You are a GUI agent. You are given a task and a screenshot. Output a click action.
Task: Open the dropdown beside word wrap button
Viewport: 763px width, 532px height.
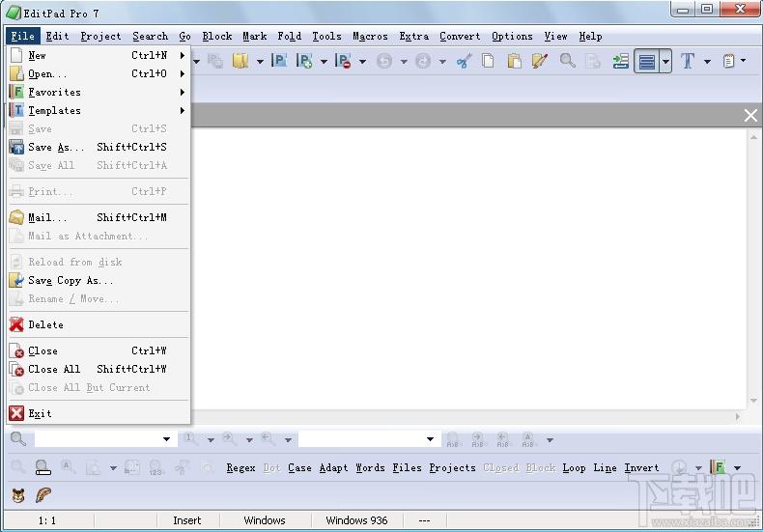(665, 61)
